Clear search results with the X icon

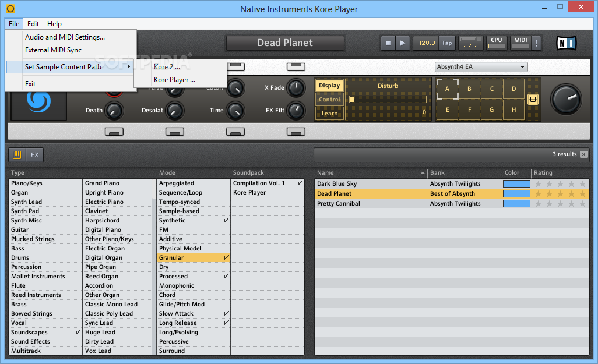pyautogui.click(x=583, y=154)
